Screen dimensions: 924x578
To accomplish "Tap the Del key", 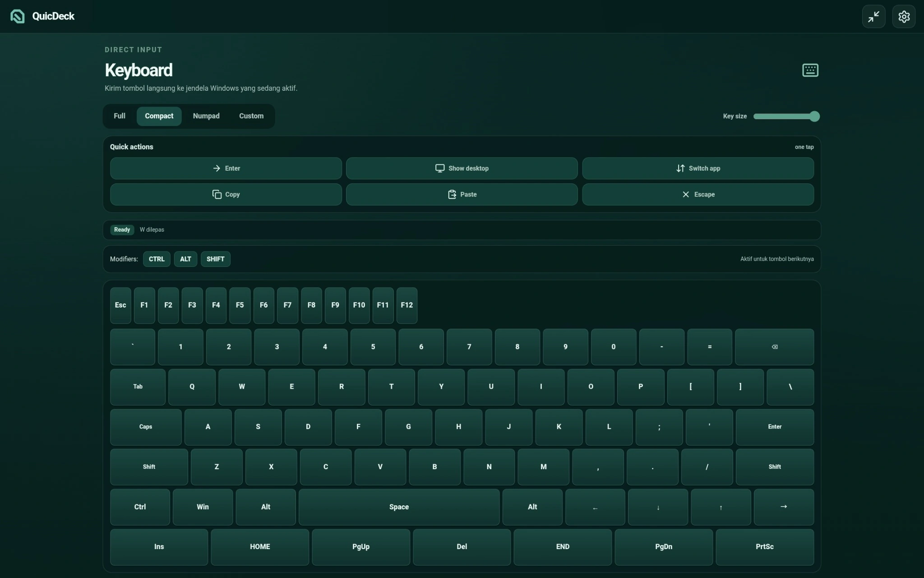I will pyautogui.click(x=462, y=547).
